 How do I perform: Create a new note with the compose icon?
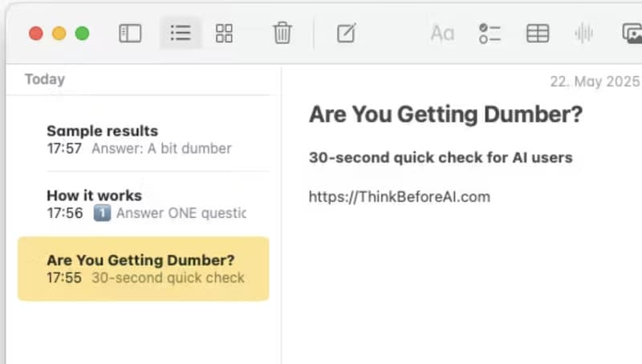[347, 33]
